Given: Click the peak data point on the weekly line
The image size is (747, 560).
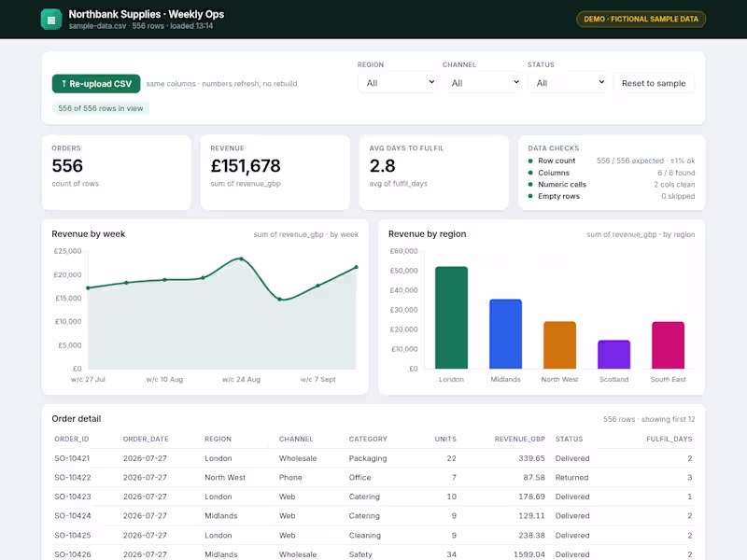Looking at the screenshot, I should [x=241, y=259].
